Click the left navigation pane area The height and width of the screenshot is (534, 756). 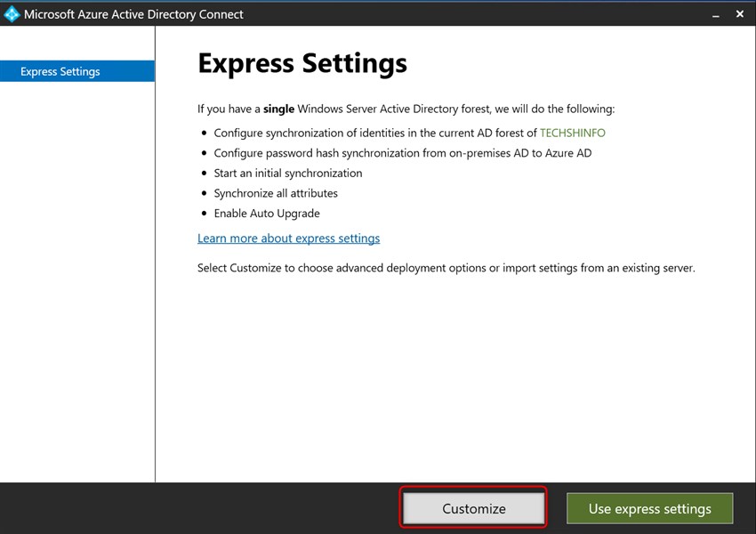tap(77, 267)
